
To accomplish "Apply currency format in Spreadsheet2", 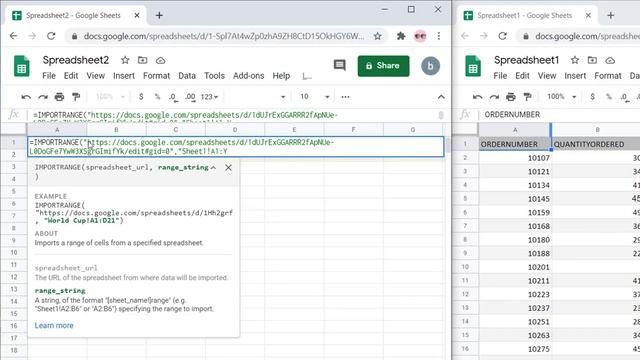I will 141,97.
